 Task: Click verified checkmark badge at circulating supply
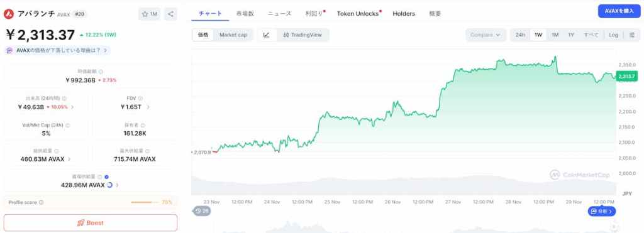point(107,177)
